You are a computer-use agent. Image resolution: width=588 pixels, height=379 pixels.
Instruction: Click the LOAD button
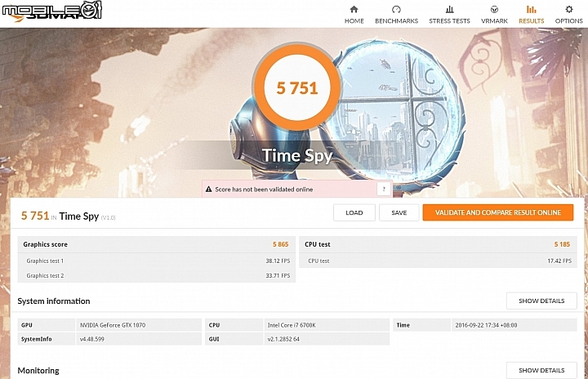(354, 212)
